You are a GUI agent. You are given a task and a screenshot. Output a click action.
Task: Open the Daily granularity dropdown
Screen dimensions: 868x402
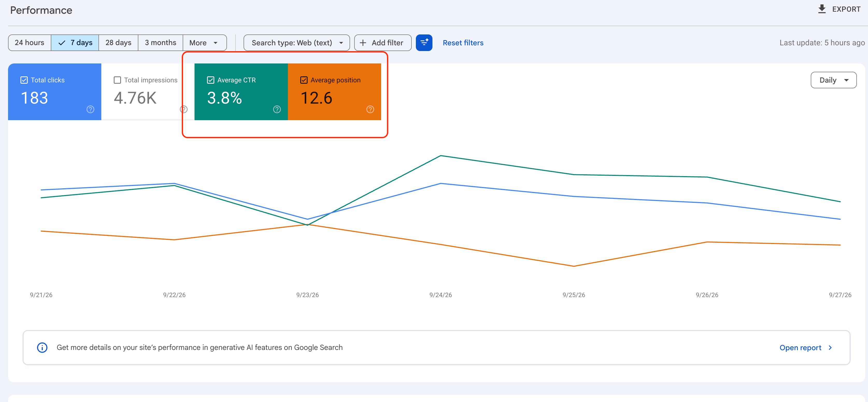click(x=833, y=80)
